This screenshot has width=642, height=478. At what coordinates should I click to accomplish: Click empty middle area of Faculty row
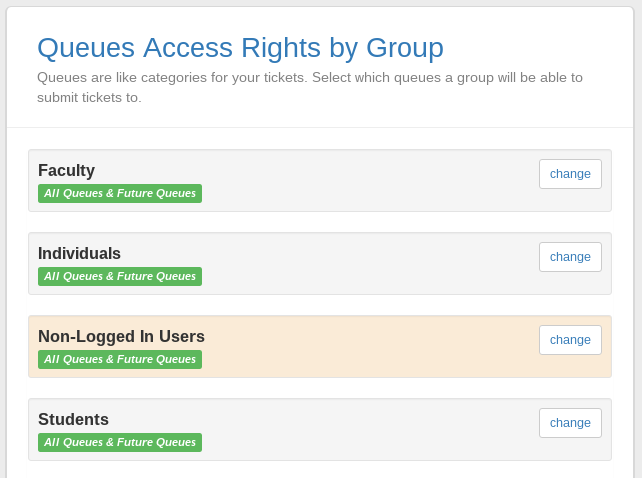click(x=370, y=181)
